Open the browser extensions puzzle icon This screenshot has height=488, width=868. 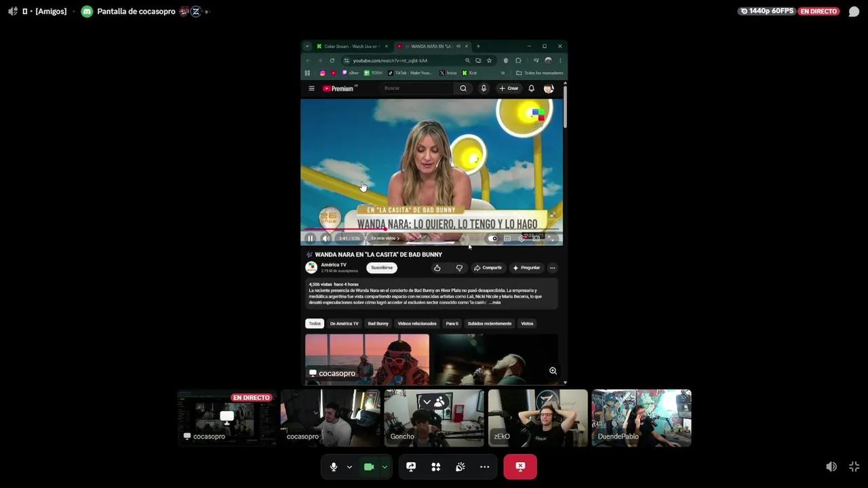pyautogui.click(x=518, y=60)
